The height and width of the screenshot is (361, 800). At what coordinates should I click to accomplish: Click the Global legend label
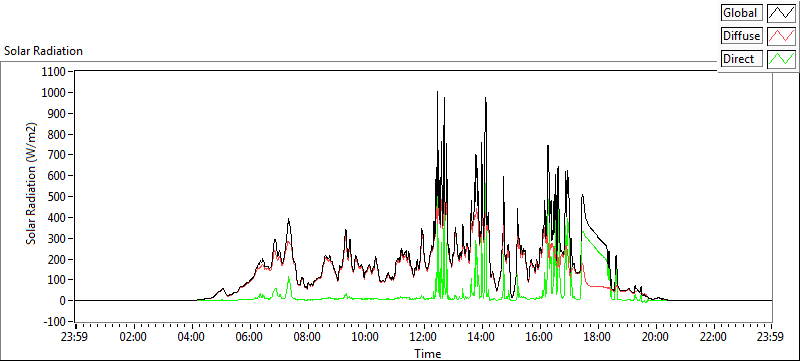741,13
